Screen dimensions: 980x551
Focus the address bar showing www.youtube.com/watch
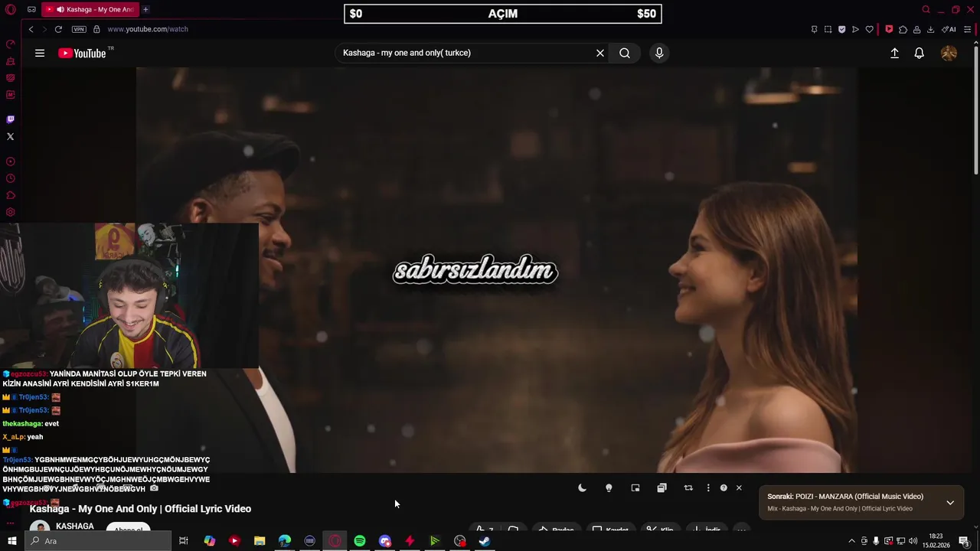coord(148,29)
